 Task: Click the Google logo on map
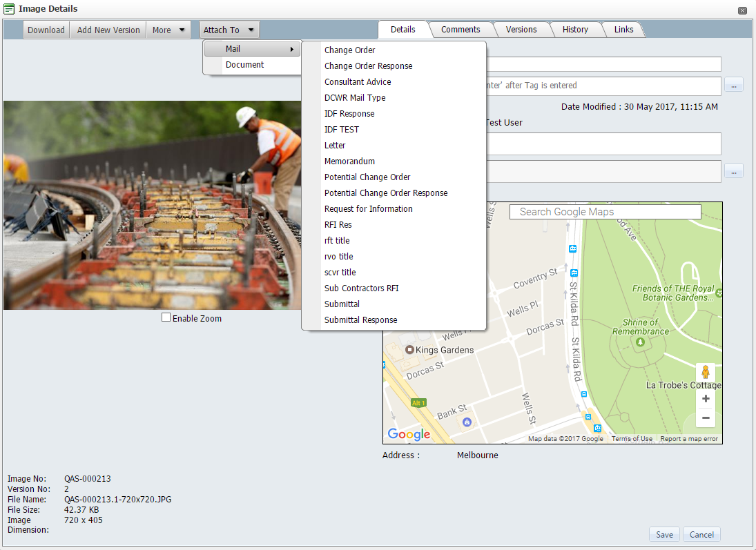pos(409,434)
